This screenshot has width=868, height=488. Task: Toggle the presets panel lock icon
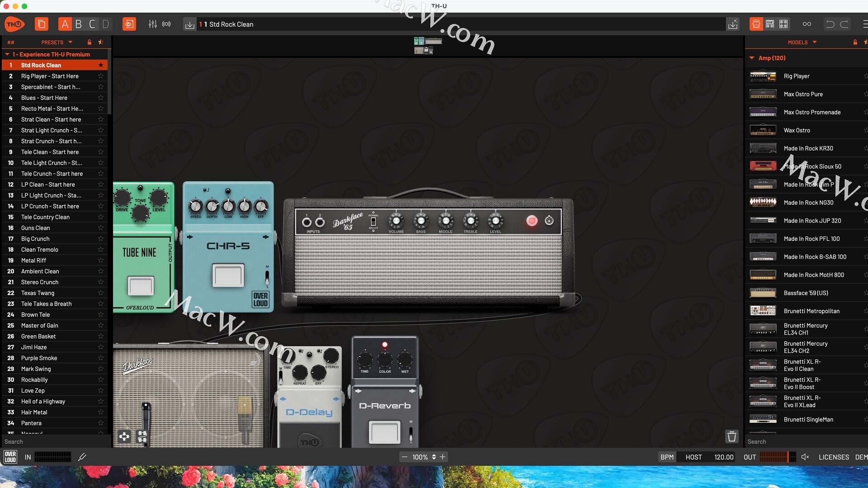pos(90,42)
